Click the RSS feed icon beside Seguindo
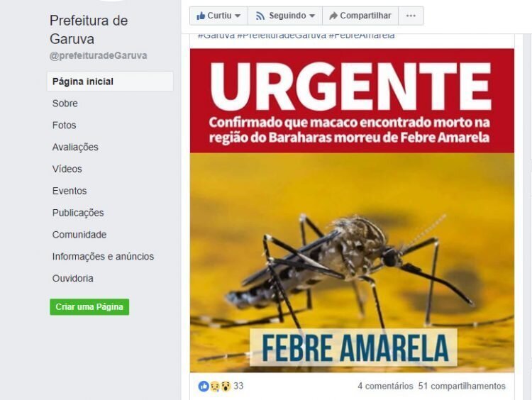532x400 pixels. pyautogui.click(x=260, y=16)
